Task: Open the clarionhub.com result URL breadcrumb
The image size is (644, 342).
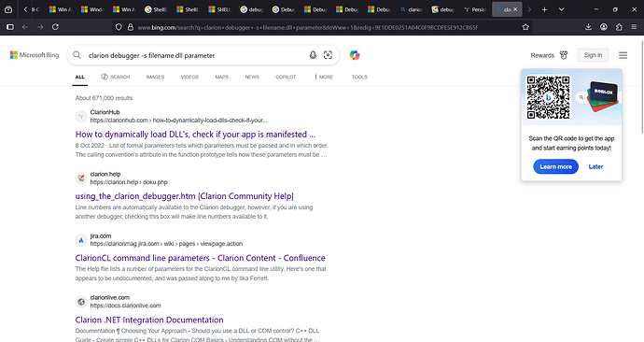Action: [x=178, y=121]
